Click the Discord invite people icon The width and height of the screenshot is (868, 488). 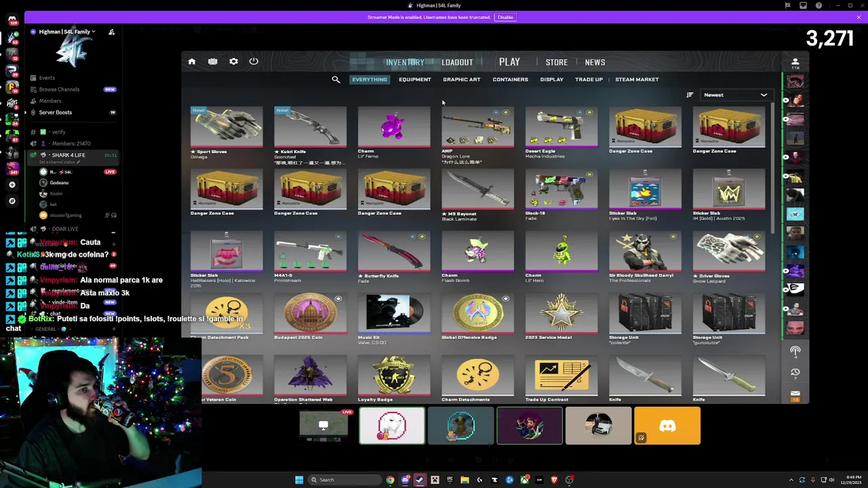point(111,32)
